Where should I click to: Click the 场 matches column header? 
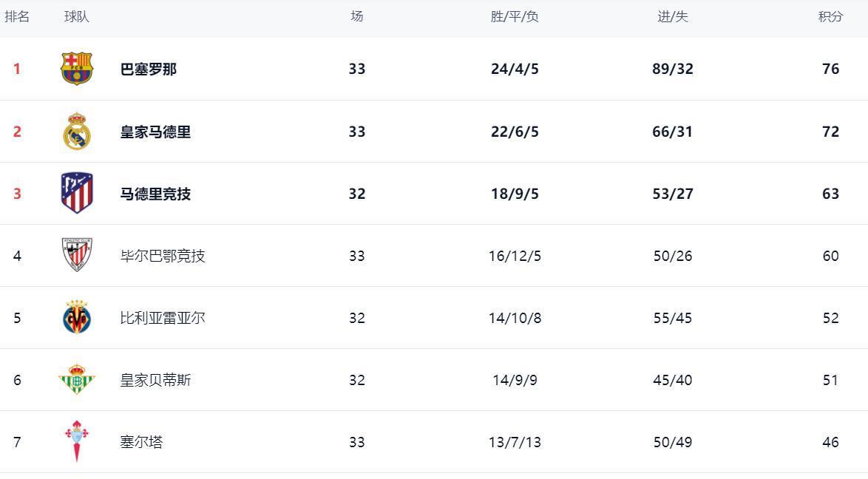click(357, 16)
